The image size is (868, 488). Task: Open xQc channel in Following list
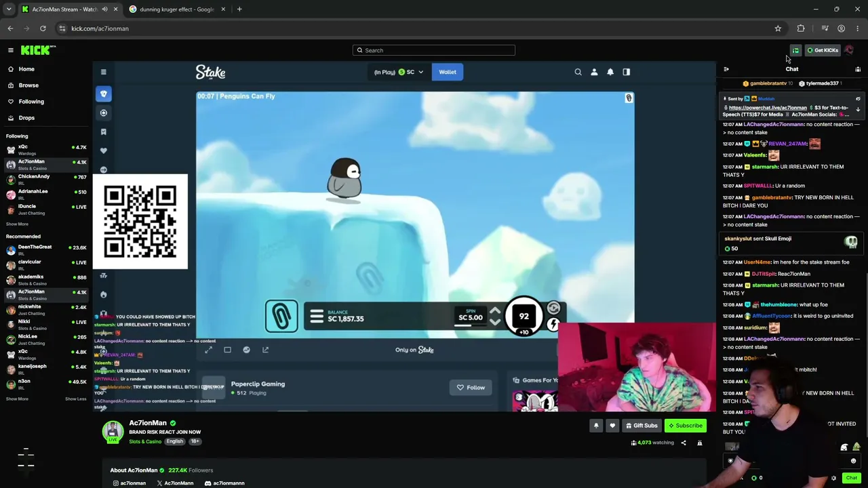[46, 149]
